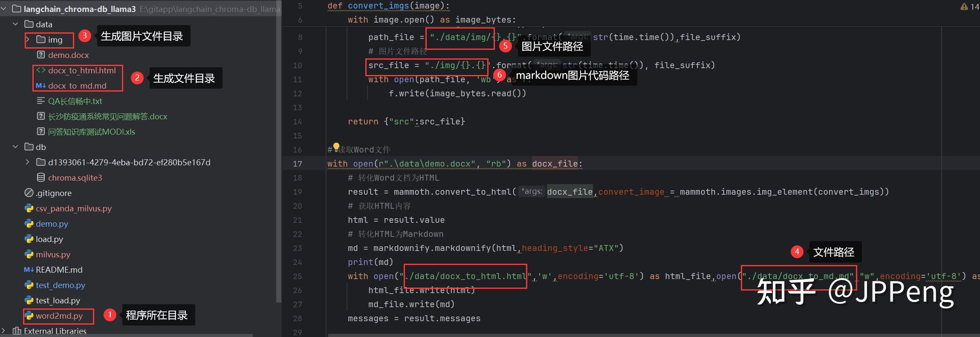The height and width of the screenshot is (337, 980).
Task: Click the img folder icon
Action: click(41, 39)
